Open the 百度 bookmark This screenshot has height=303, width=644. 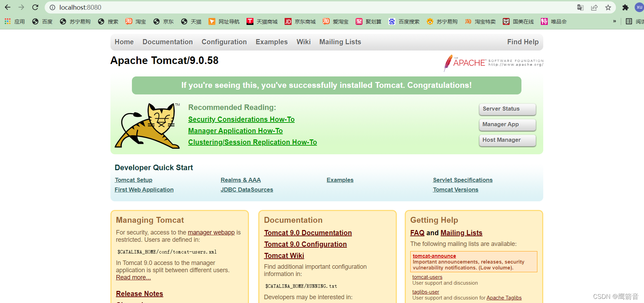(x=42, y=21)
